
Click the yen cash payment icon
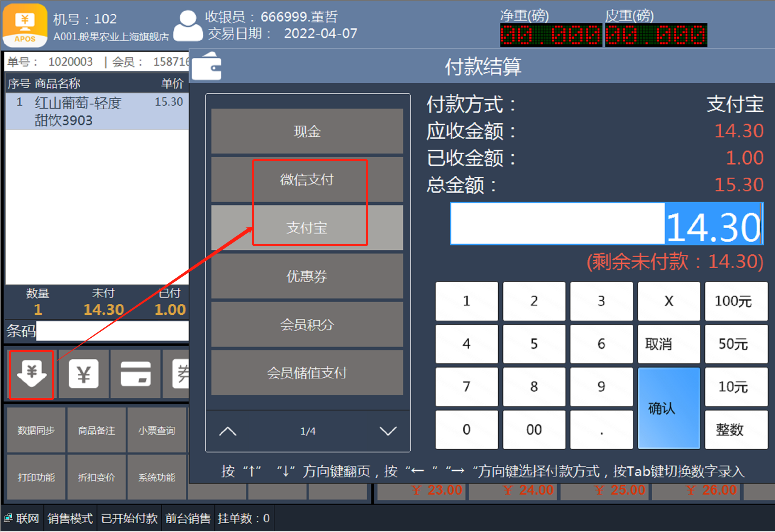click(83, 374)
